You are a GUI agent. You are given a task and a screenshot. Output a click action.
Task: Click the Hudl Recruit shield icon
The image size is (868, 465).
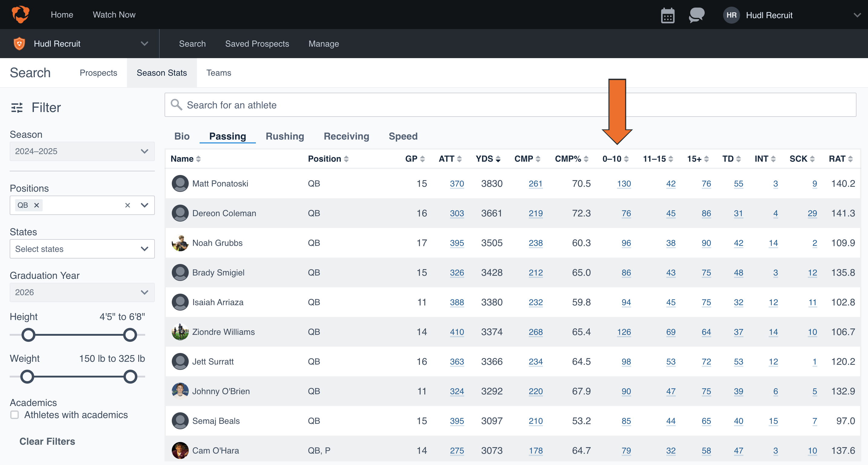(x=19, y=43)
